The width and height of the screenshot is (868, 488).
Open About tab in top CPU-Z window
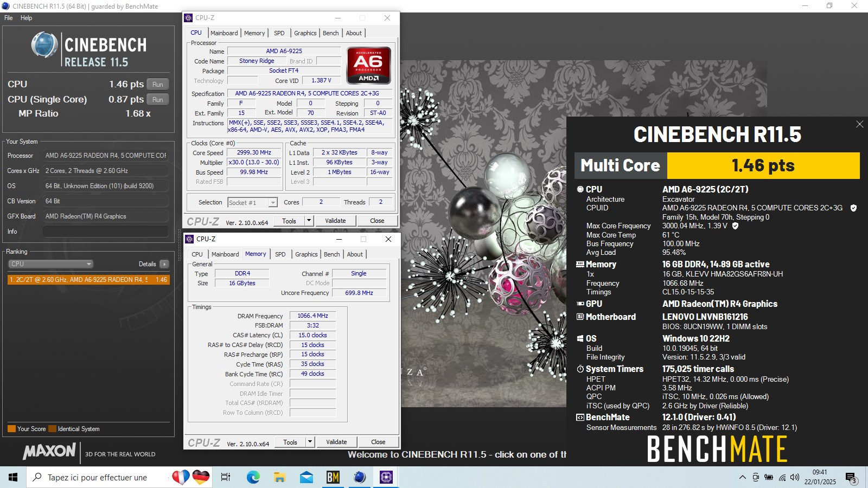(354, 33)
